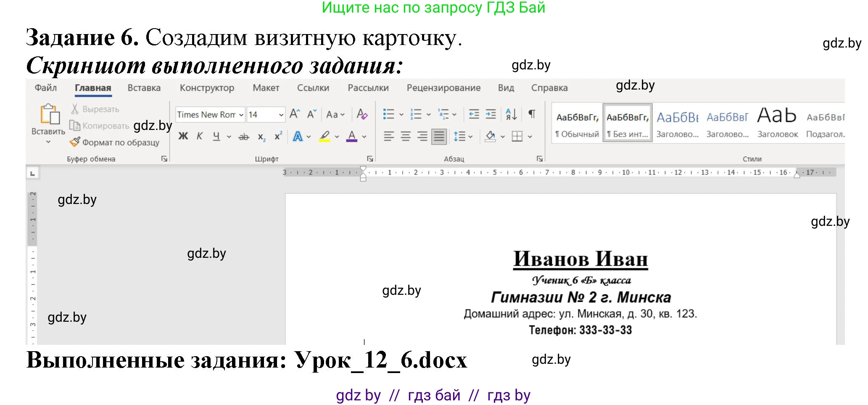Expand the font color dropdown arrow
This screenshot has width=868, height=405.
click(x=364, y=137)
